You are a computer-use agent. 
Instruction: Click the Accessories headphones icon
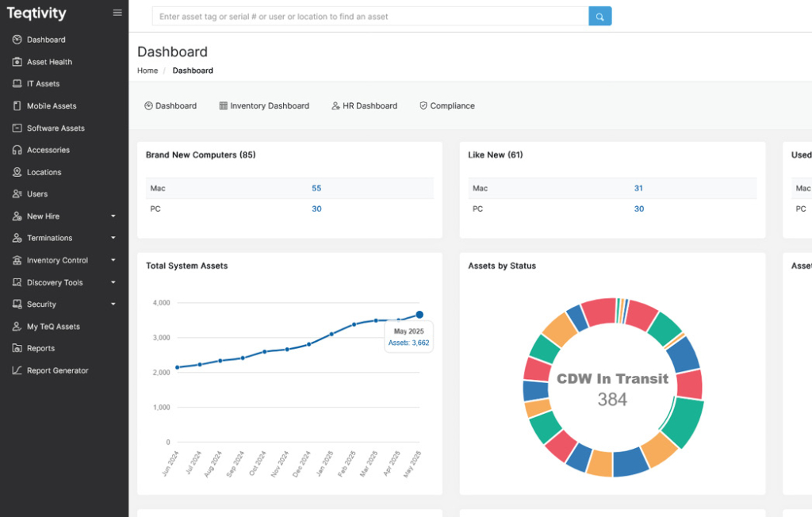click(x=17, y=150)
